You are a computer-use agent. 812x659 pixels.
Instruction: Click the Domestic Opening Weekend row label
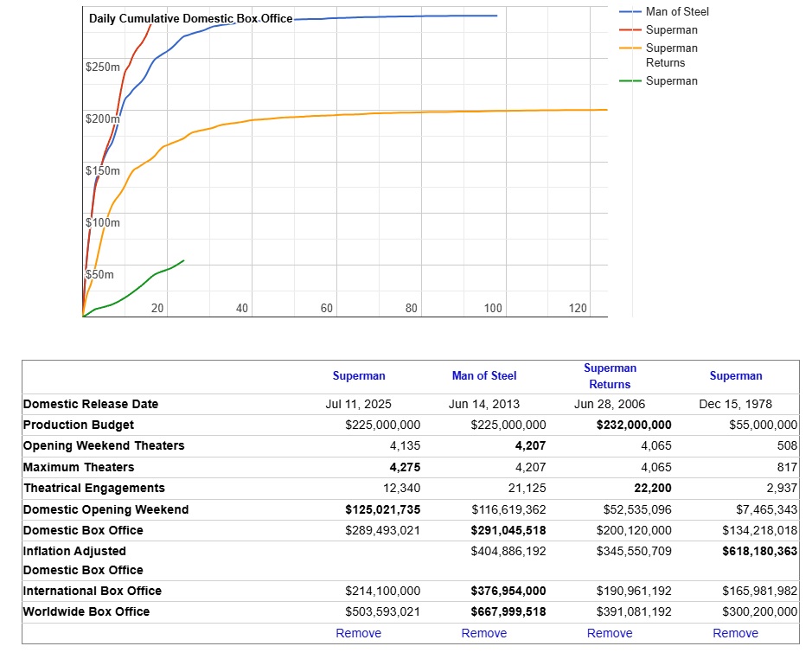click(105, 509)
